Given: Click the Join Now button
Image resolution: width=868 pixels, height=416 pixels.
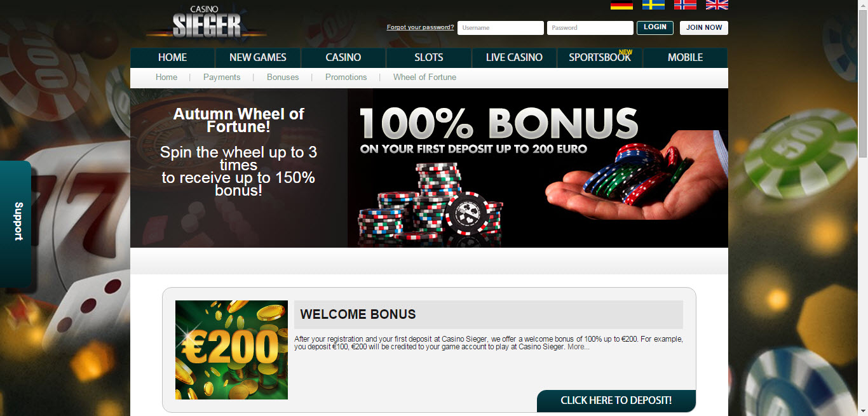Looking at the screenshot, I should pos(704,27).
